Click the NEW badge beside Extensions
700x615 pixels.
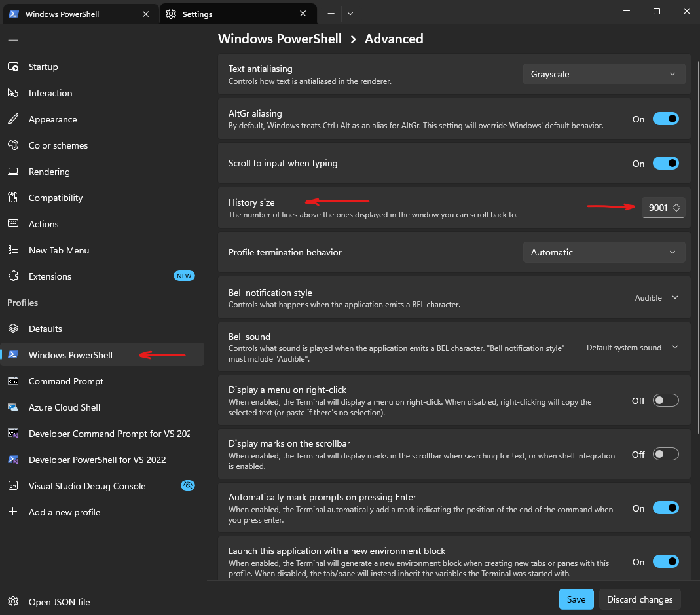coord(184,276)
